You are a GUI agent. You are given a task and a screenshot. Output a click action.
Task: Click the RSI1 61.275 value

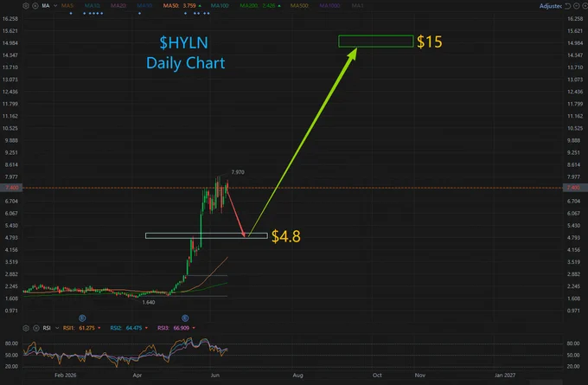(81, 328)
